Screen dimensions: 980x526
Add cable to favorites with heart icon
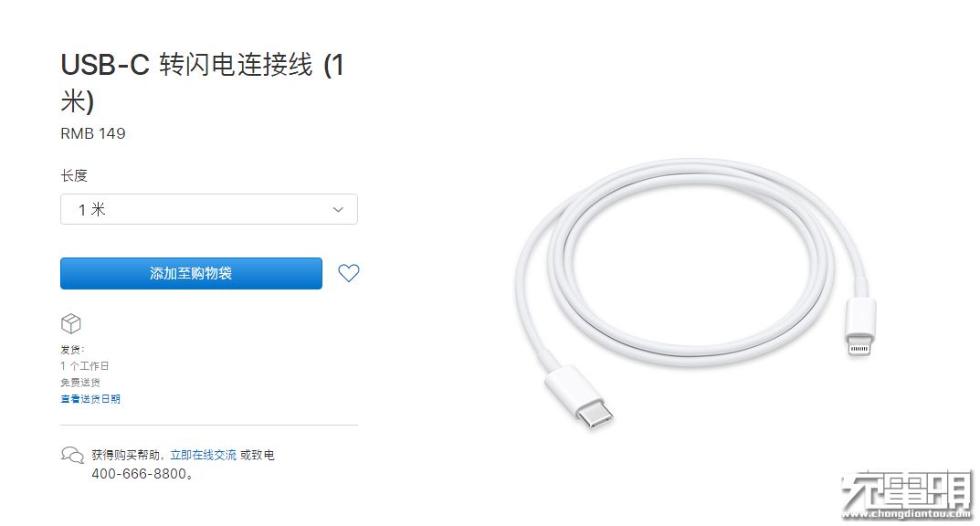coord(349,273)
